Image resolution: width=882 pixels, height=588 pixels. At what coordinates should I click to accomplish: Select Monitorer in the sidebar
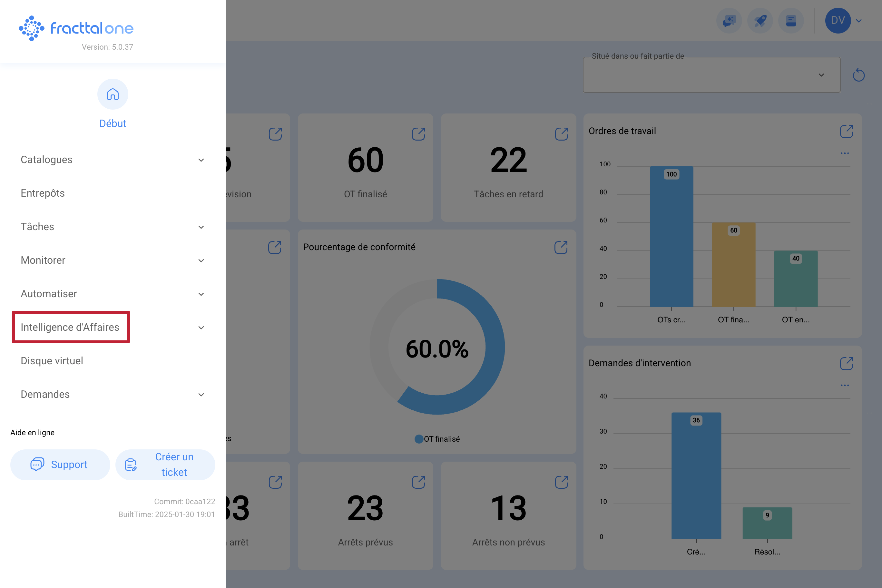tap(43, 260)
